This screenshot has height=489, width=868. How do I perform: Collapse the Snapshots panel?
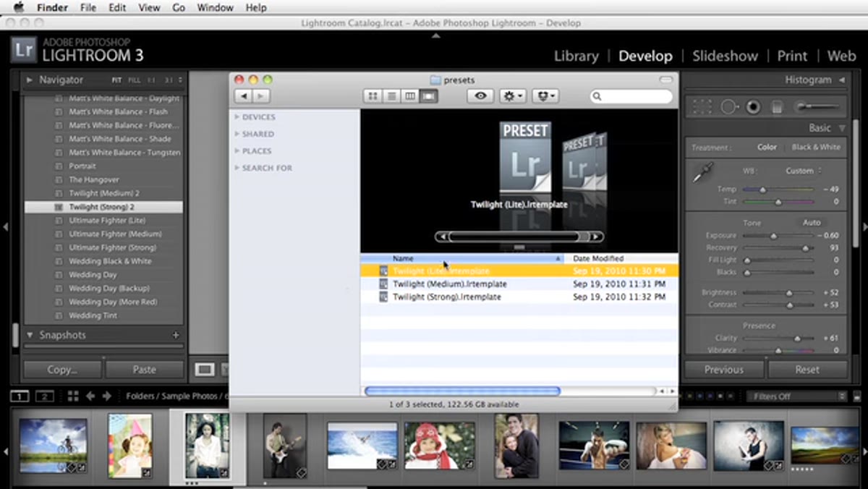tap(30, 335)
